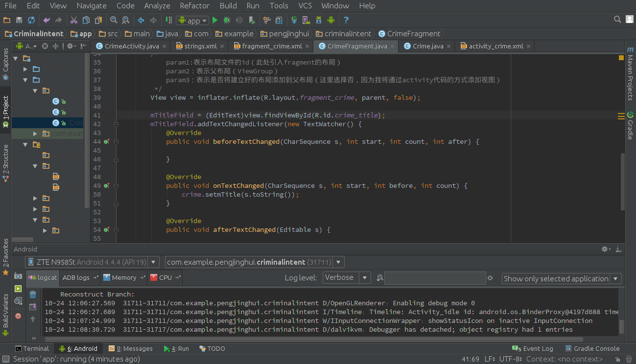Viewport: 636px width, 364px height.
Task: Open the TODO tool window
Action: point(212,348)
